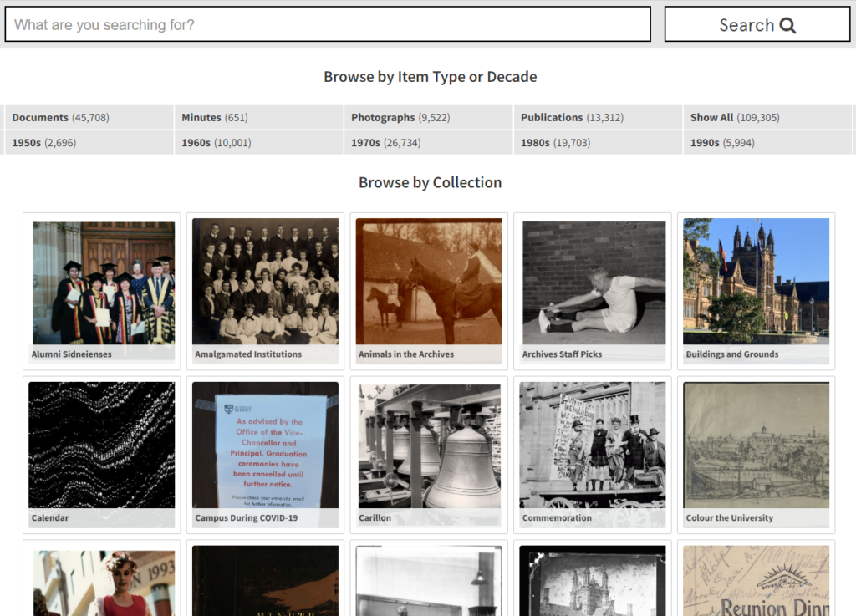Filter by 1950s decade
Viewport: 856px width, 616px height.
click(89, 142)
